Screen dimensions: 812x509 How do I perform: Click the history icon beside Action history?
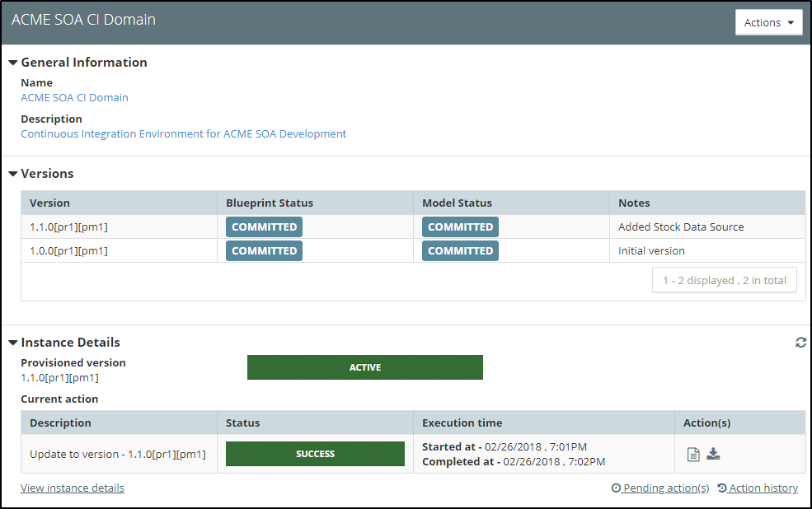722,488
